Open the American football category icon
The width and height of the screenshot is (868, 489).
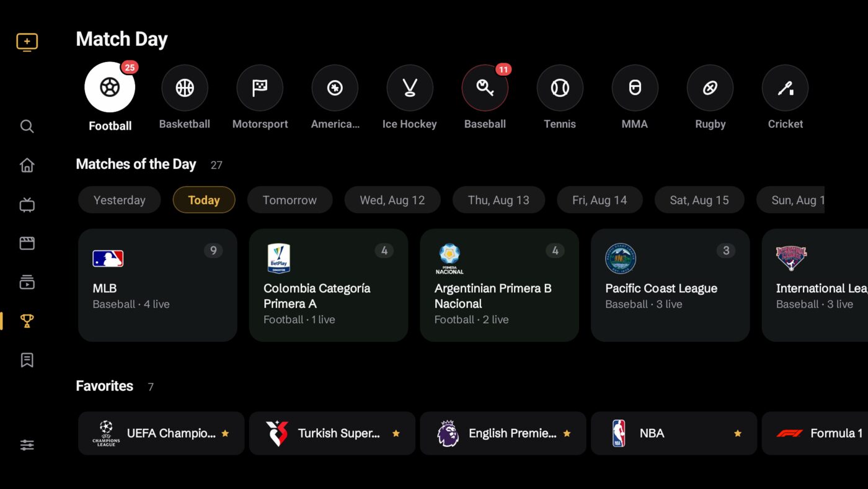pyautogui.click(x=335, y=88)
